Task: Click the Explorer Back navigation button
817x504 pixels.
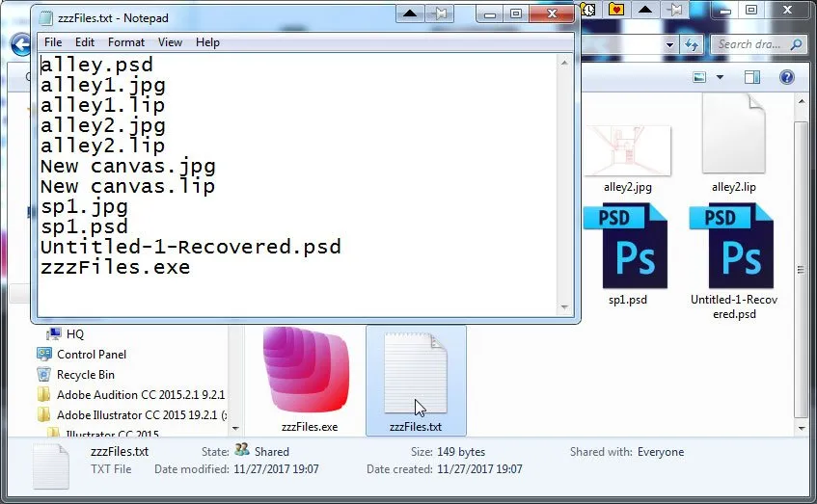Action: click(21, 44)
